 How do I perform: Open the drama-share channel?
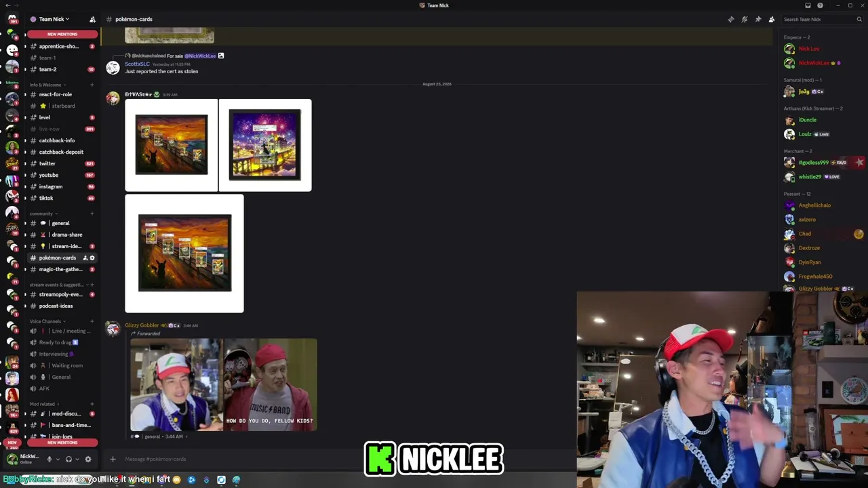click(62, 235)
